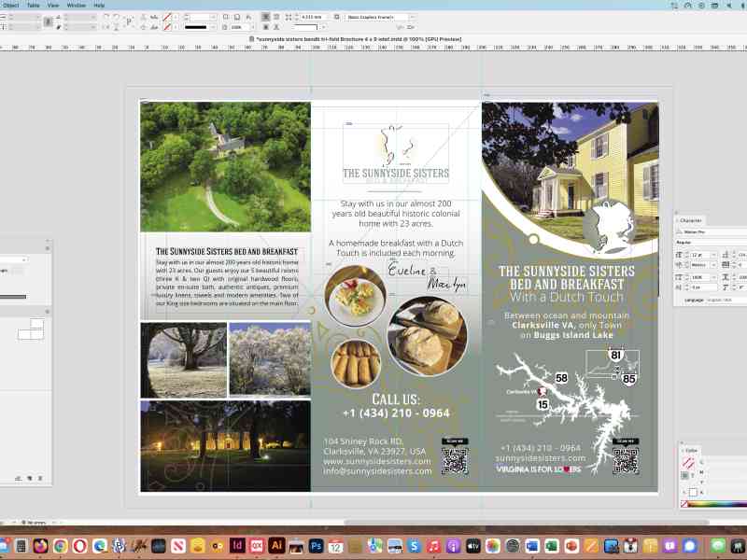Open the Help menu
Image resolution: width=747 pixels, height=560 pixels.
[x=99, y=6]
